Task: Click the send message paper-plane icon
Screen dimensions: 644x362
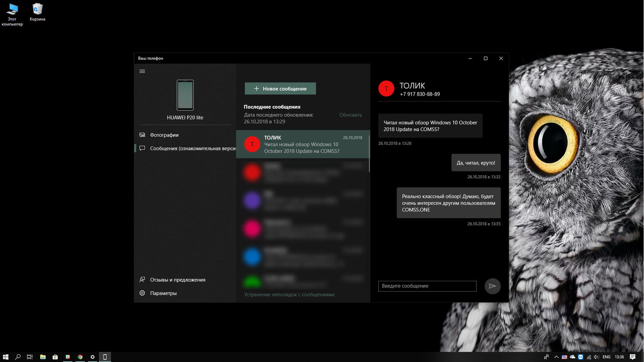Action: tap(492, 286)
